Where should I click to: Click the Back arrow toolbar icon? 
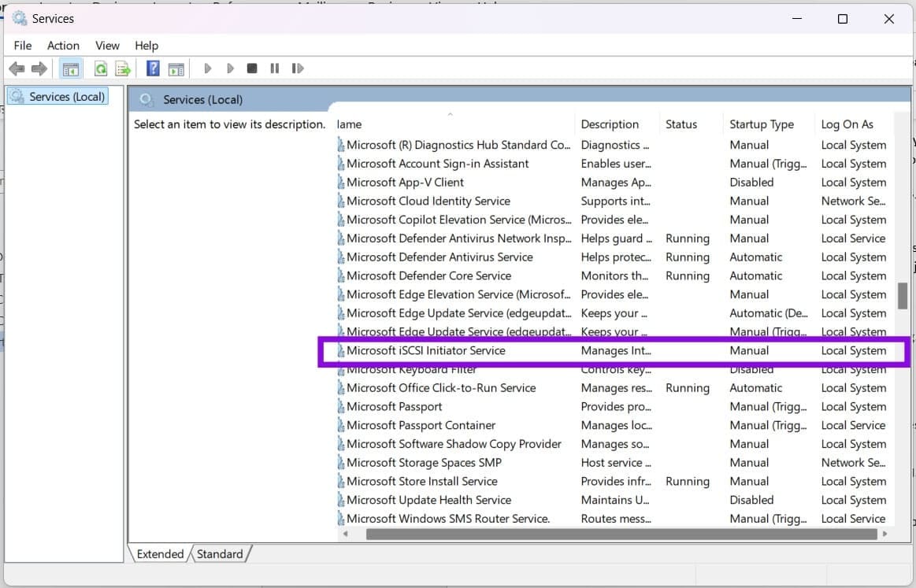17,69
